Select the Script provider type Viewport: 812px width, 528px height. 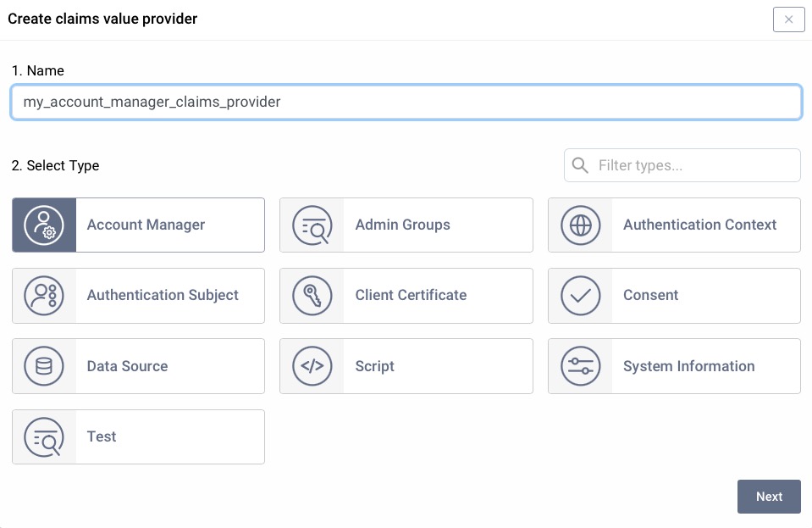click(x=406, y=366)
